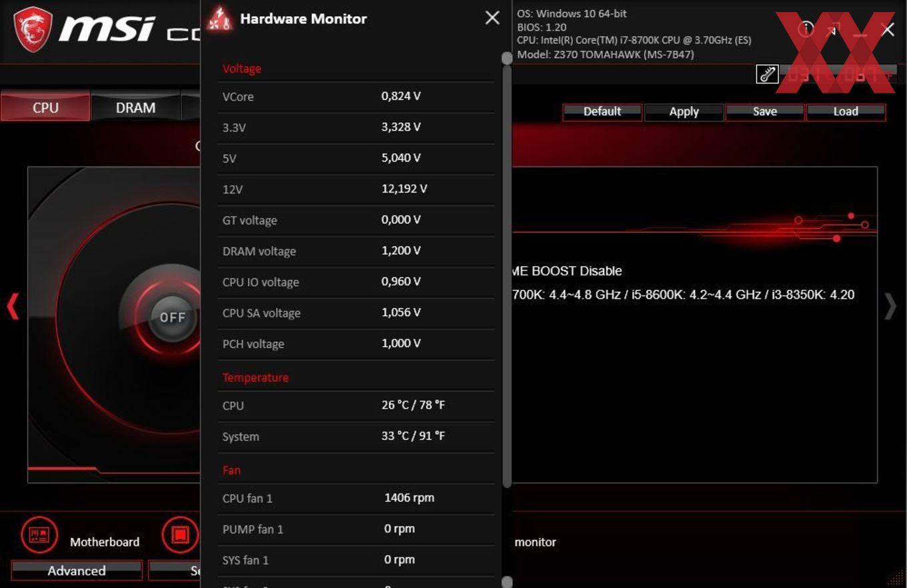This screenshot has height=588, width=907.
Task: Click the SYS fan 1 row label
Action: [x=245, y=560]
